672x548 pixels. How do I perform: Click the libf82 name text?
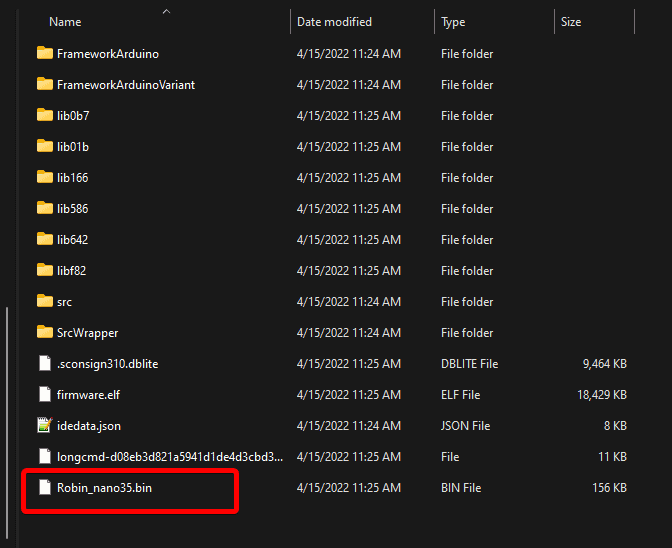point(71,271)
